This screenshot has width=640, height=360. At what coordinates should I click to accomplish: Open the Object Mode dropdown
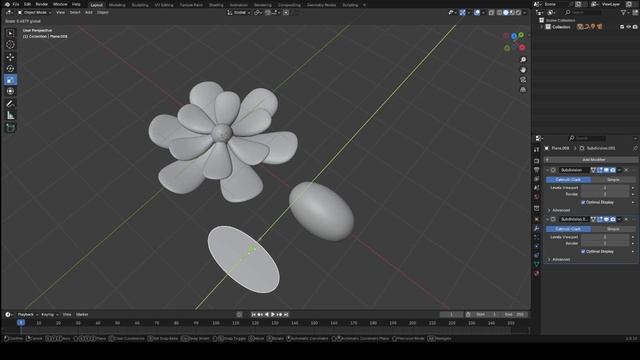coord(34,13)
